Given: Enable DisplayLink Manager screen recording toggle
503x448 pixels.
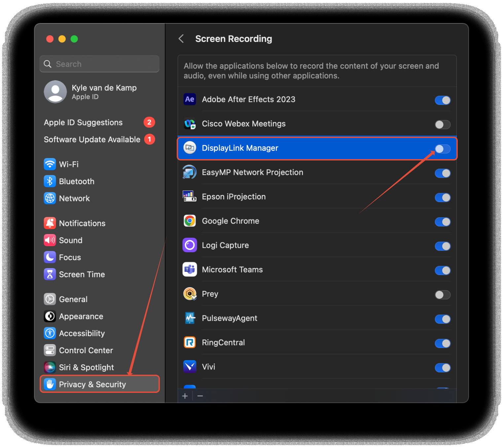Looking at the screenshot, I should 443,149.
